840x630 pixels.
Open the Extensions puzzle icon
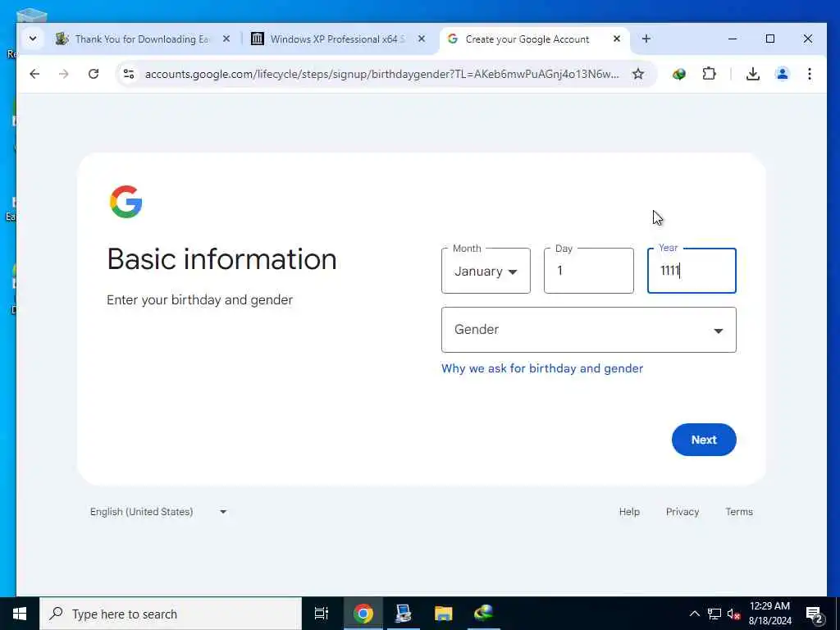click(x=709, y=74)
